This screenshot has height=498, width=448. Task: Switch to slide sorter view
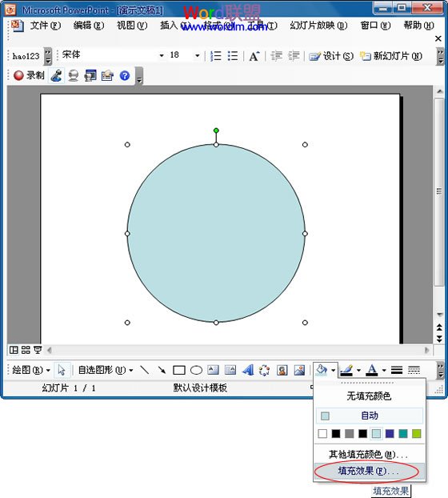coord(26,350)
